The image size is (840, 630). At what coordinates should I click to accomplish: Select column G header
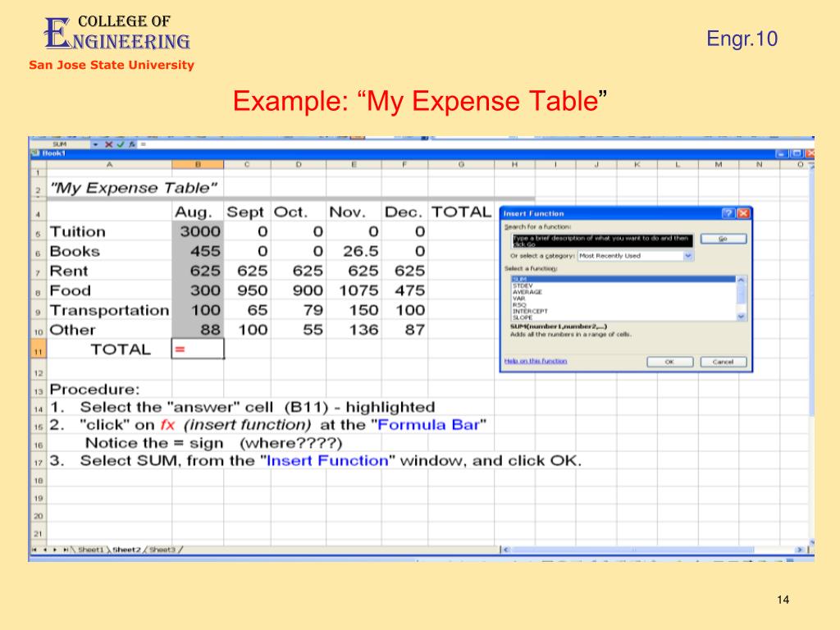(x=461, y=165)
